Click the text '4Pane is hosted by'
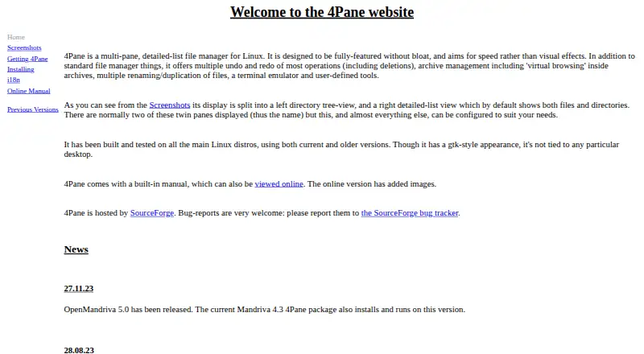Image resolution: width=644 pixels, height=354 pixels. click(x=96, y=213)
